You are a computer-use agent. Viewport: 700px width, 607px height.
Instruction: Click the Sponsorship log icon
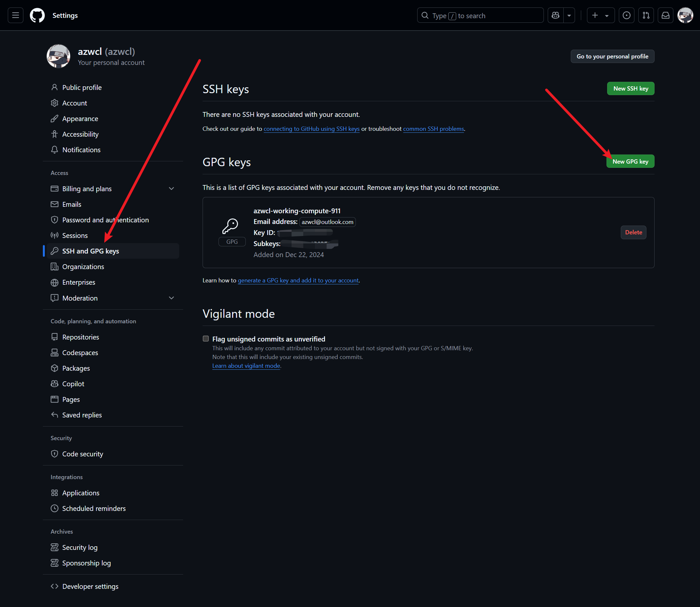pos(55,563)
